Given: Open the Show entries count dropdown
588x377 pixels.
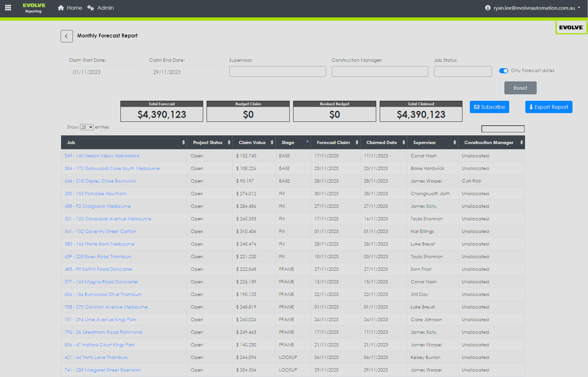Looking at the screenshot, I should click(87, 127).
